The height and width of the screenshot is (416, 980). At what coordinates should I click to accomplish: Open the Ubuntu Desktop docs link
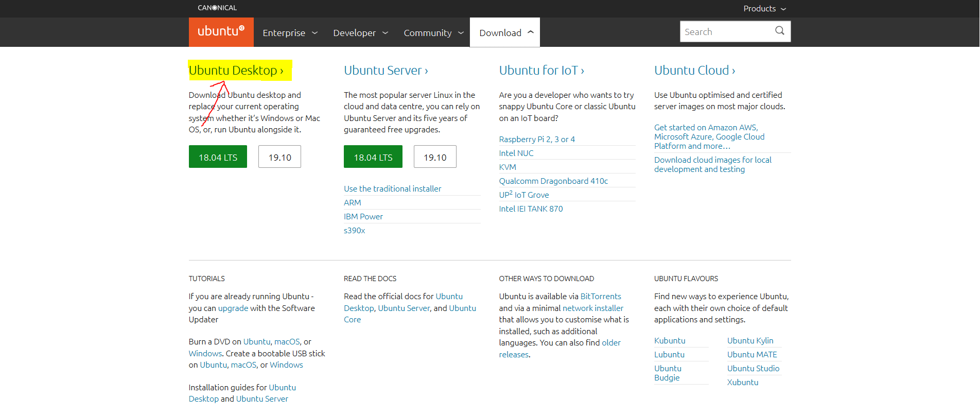click(x=404, y=303)
